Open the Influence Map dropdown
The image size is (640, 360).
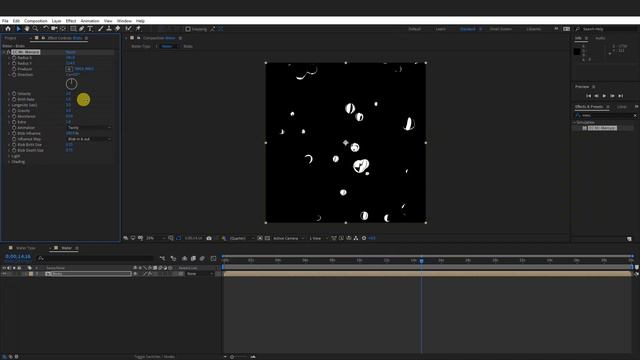(x=89, y=139)
